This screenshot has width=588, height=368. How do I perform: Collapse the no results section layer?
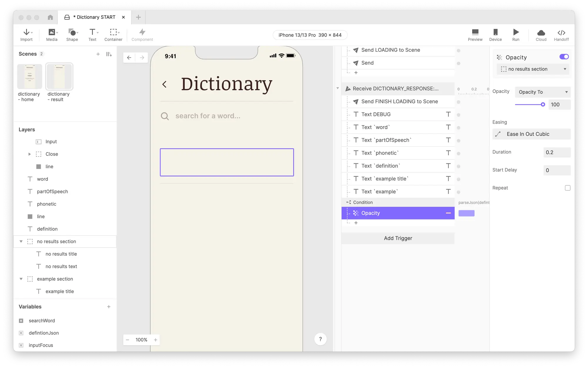pos(21,242)
